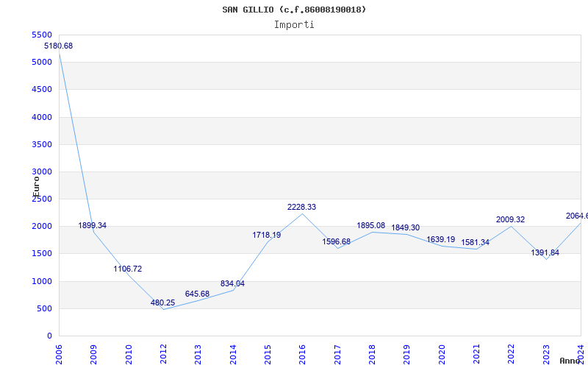Select the 1391.84 value label for 2023
588x368 pixels.
point(545,252)
